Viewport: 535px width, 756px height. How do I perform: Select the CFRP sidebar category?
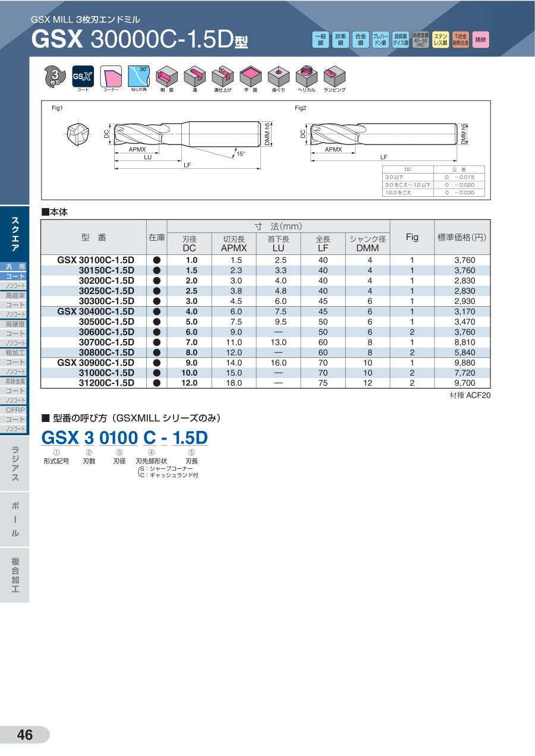[x=15, y=409]
